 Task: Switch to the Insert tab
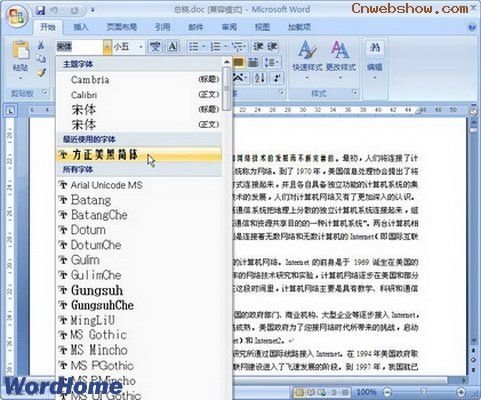pos(81,27)
